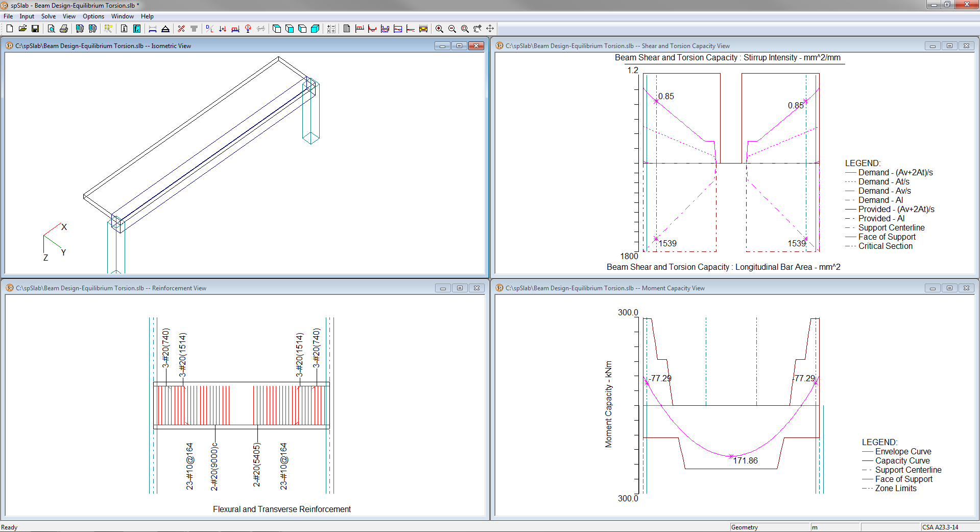
Task: Show the shear capacity diagram icon
Action: click(398, 29)
